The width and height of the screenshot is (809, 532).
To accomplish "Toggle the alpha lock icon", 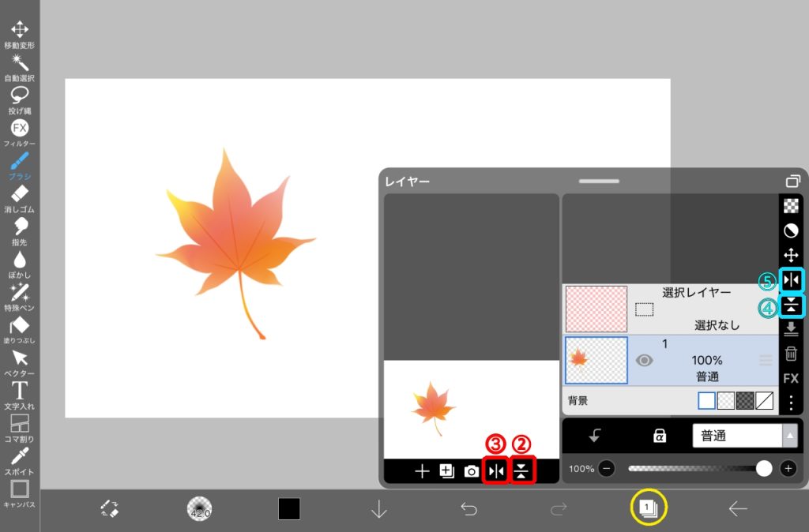I will pos(657,435).
